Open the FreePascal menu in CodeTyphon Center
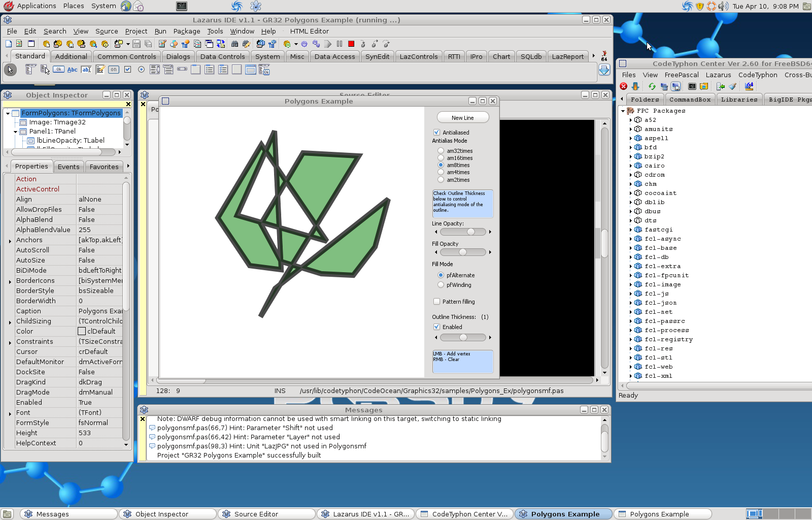The width and height of the screenshot is (812, 520). (682, 75)
